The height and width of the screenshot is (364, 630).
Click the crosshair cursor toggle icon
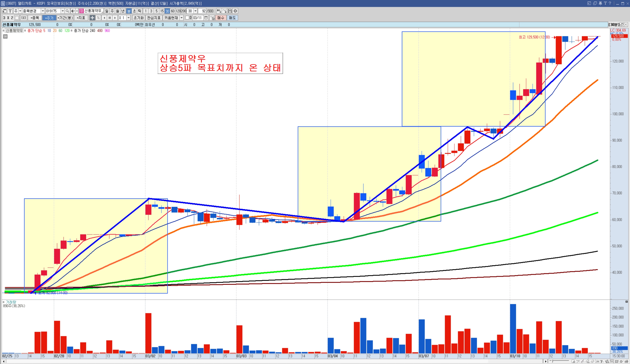click(92, 18)
